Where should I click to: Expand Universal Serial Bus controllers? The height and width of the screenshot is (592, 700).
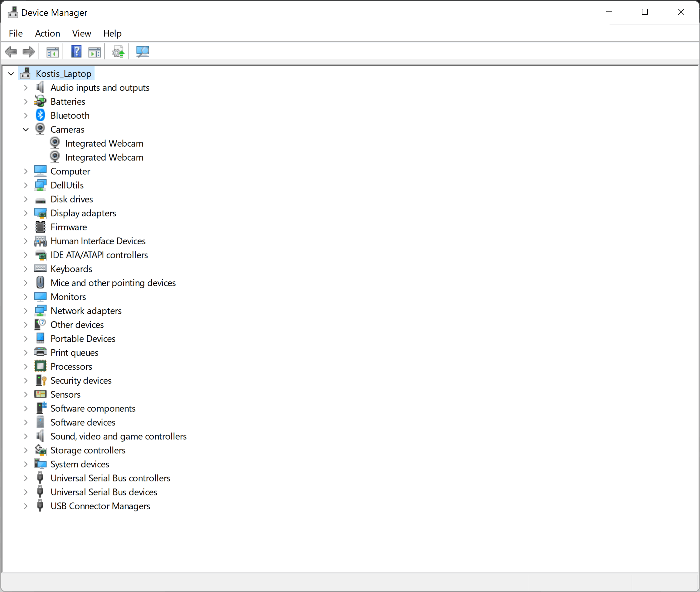coord(26,478)
